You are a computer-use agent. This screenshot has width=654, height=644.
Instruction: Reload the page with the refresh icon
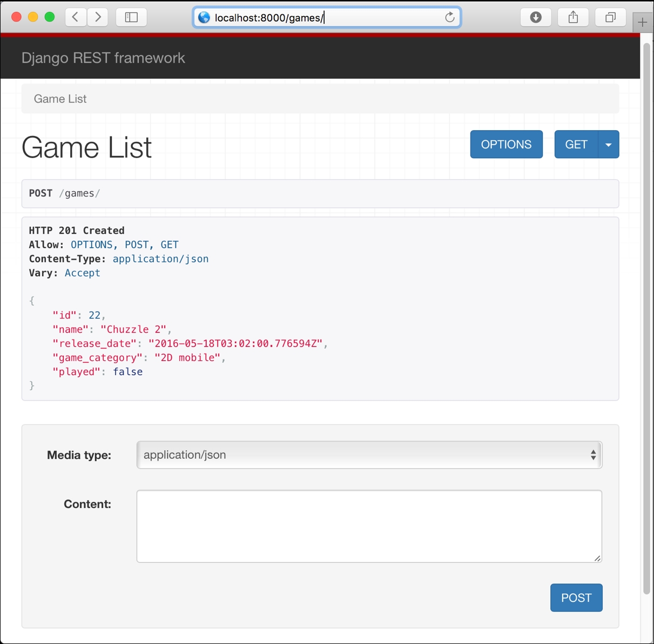[x=449, y=17]
